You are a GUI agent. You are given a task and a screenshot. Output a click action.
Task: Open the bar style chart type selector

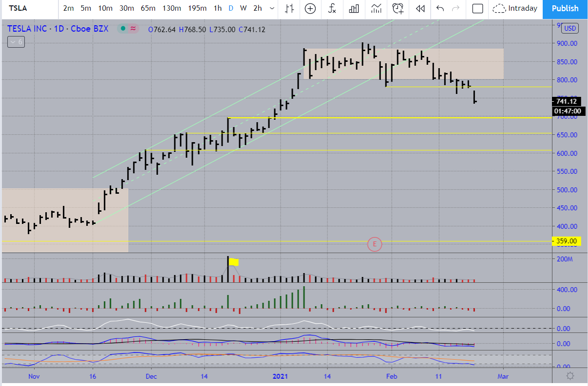[x=290, y=8]
